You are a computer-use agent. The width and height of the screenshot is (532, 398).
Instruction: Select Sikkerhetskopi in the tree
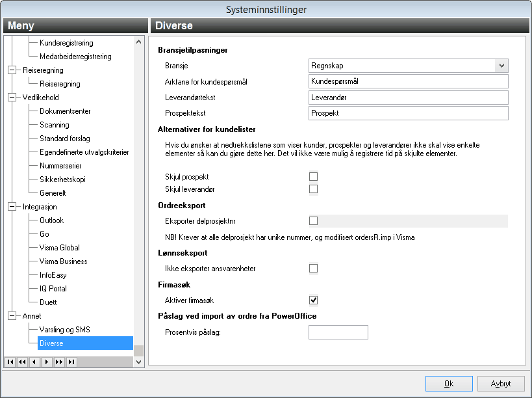(x=62, y=179)
